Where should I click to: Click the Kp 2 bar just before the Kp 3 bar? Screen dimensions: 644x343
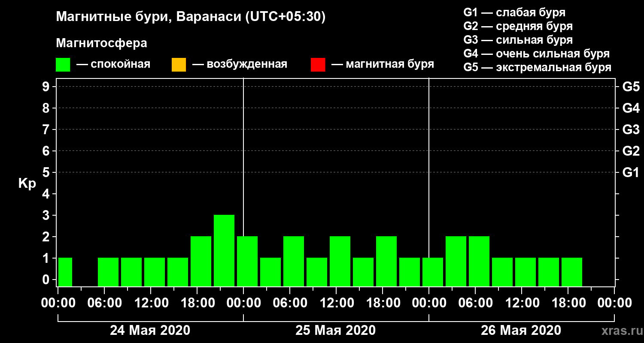201,261
